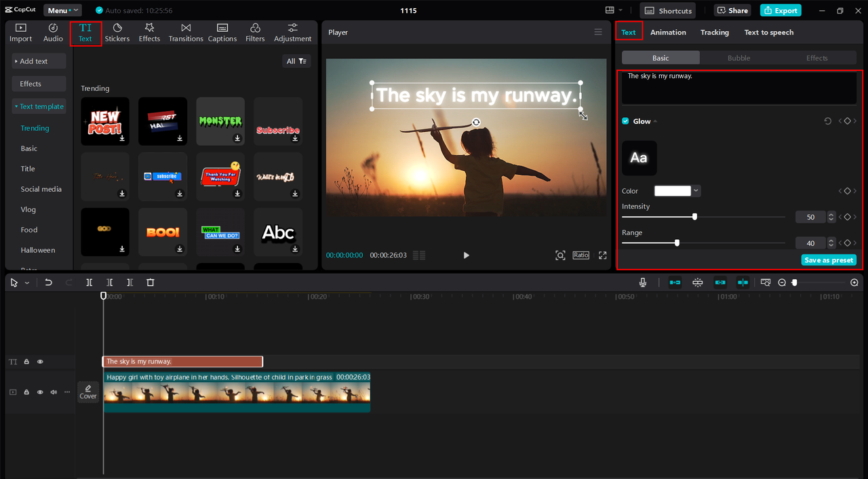Image resolution: width=868 pixels, height=479 pixels.
Task: Select the Split clip tool
Action: (89, 283)
